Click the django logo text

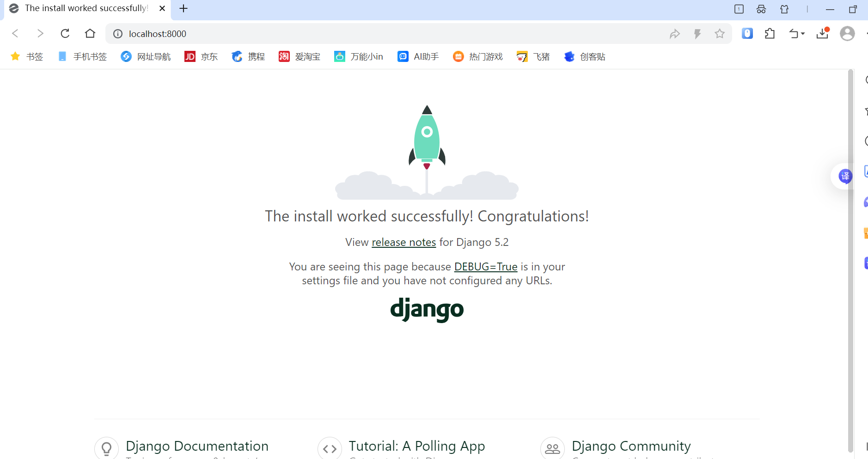click(x=427, y=309)
